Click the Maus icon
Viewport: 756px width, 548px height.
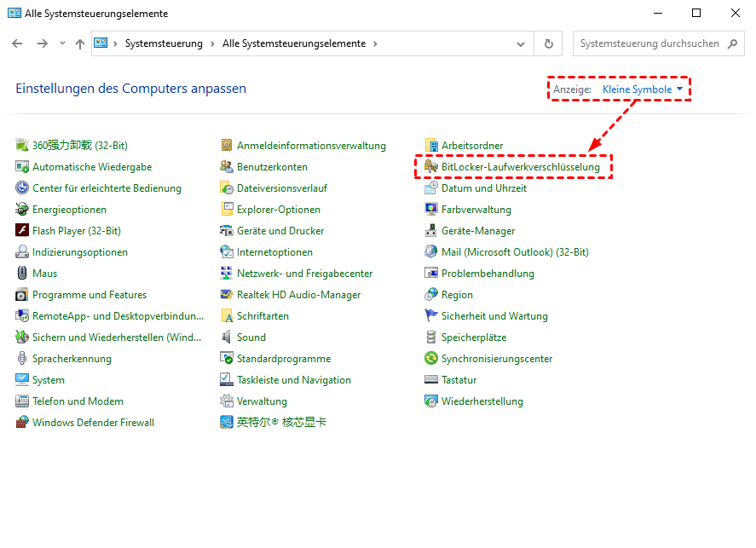point(22,274)
